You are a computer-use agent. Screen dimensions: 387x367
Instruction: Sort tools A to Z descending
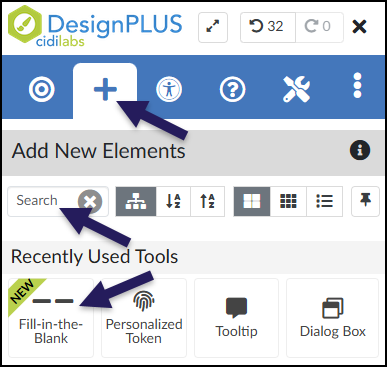point(173,201)
